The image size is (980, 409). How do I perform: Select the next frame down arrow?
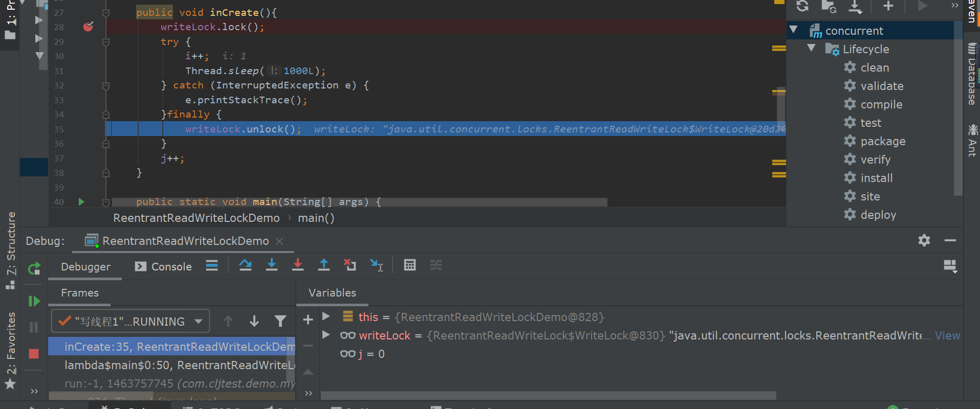coord(254,321)
